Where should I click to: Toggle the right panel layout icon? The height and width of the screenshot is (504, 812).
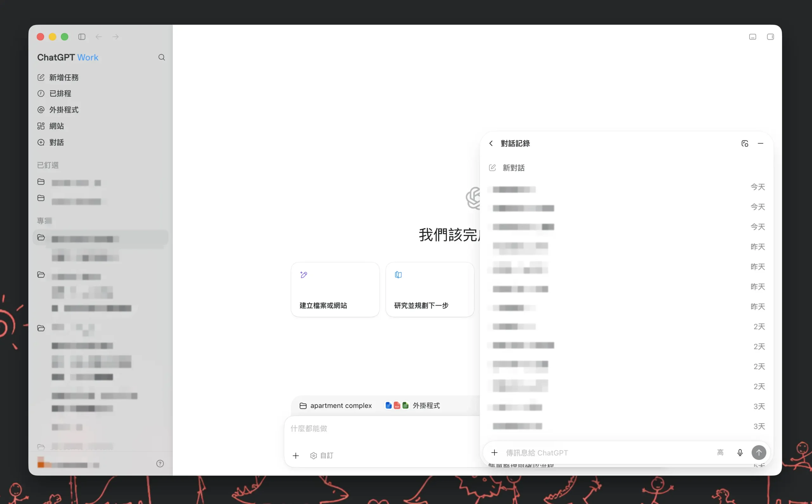click(770, 37)
